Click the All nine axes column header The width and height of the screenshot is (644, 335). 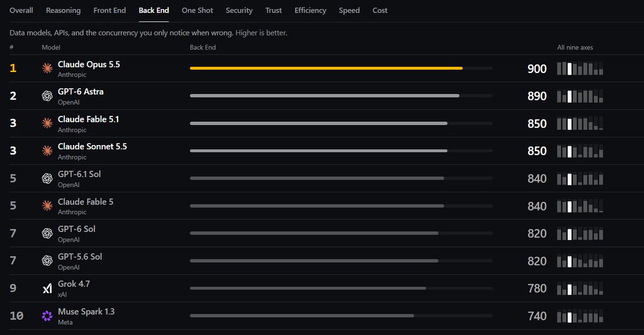tap(575, 47)
